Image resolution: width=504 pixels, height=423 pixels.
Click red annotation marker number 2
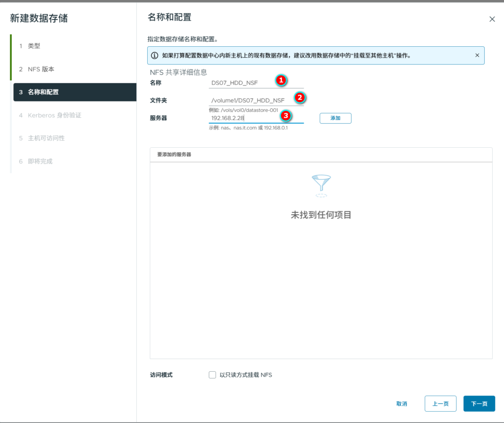point(300,98)
